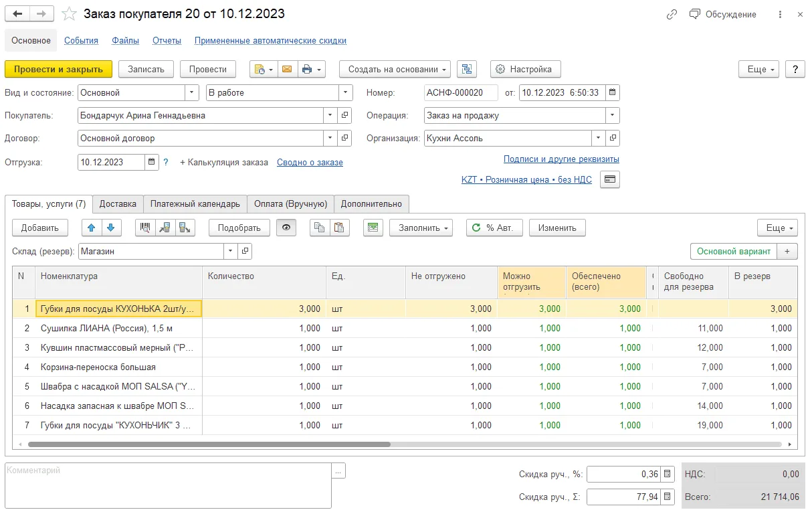Open the calendar for the Отгрузка date
This screenshot has width=812, height=510.
[x=153, y=162]
